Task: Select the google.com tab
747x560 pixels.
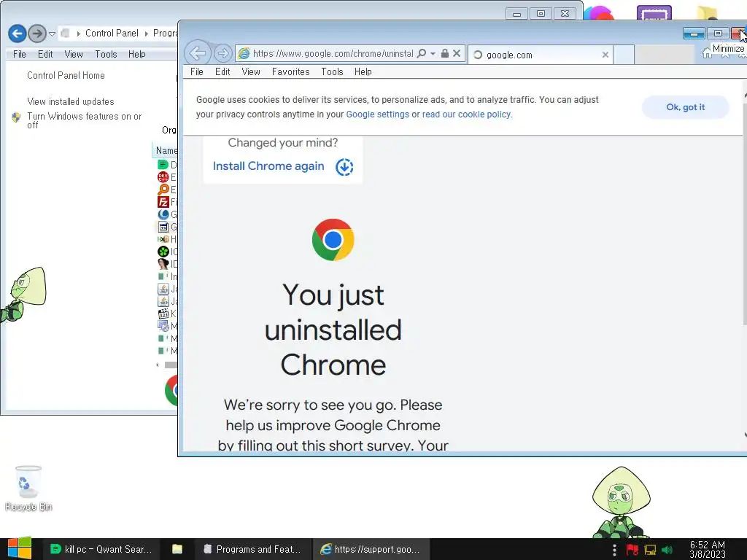Action: tap(541, 55)
